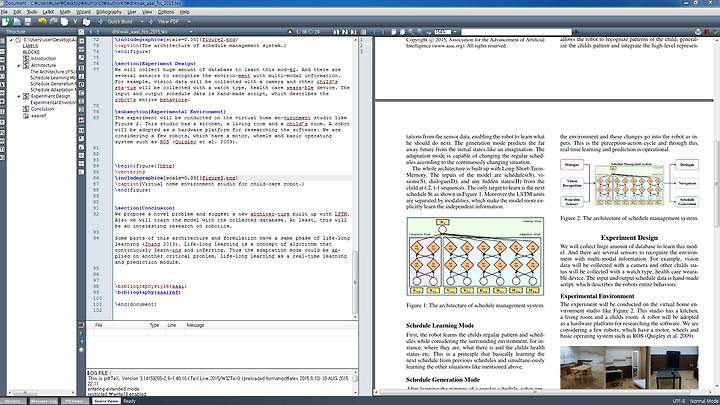Select aaairef bibliography entry in tree

click(39, 116)
